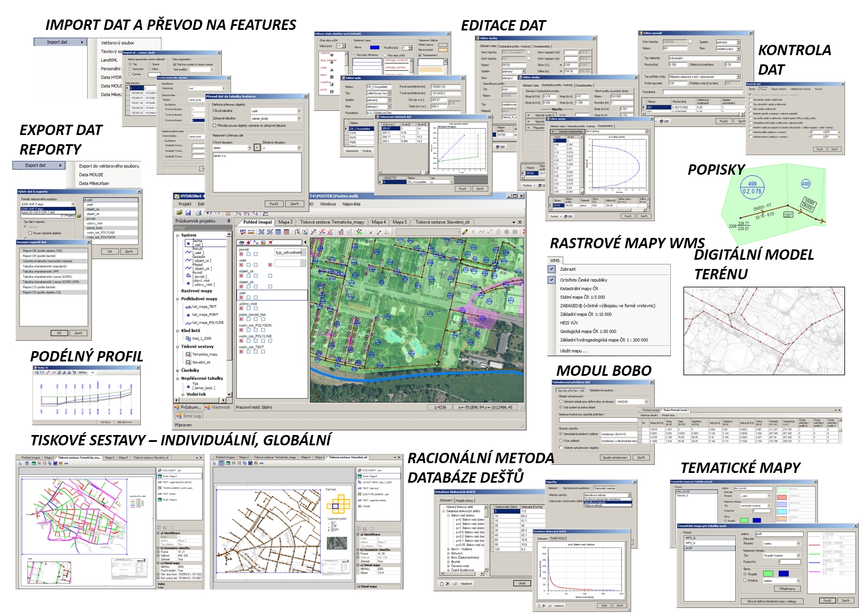Screen dimensions: 868x616
Task: Expand the Číselníky tree node
Action: point(177,371)
